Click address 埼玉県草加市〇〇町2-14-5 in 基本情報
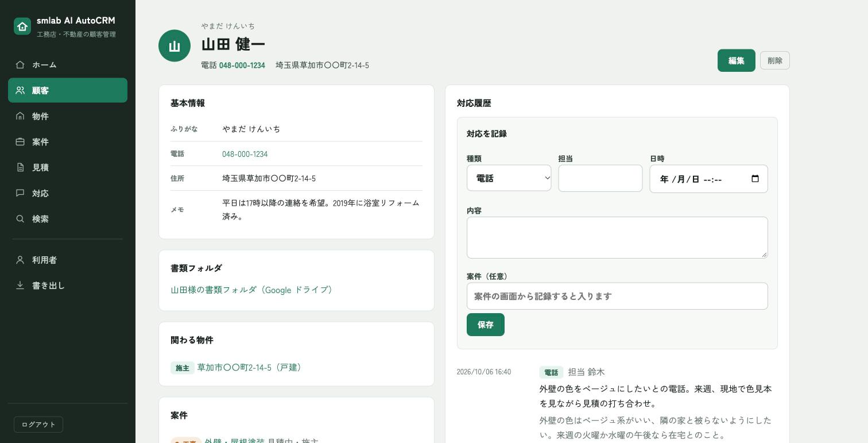 pos(269,179)
